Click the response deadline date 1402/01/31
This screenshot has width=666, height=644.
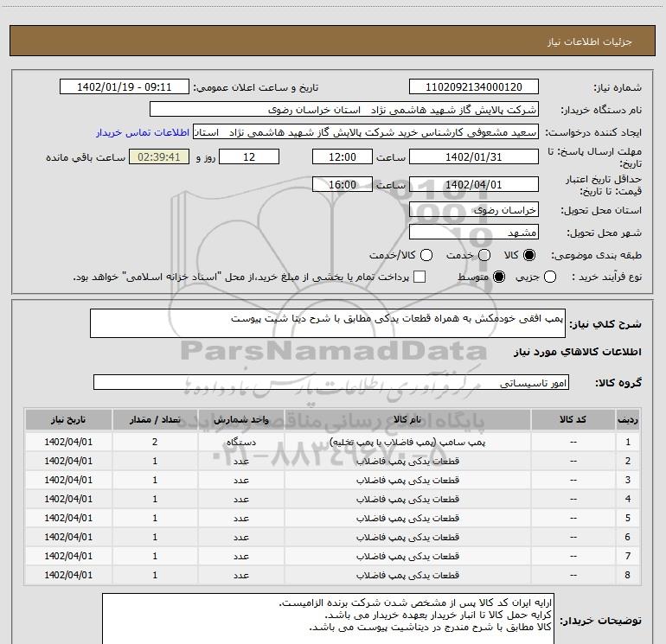(473, 156)
